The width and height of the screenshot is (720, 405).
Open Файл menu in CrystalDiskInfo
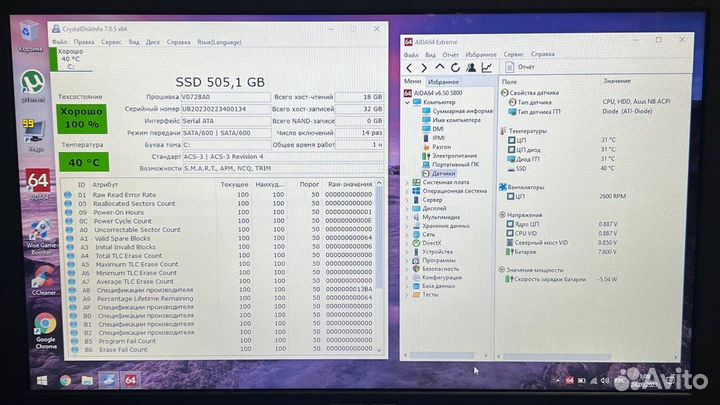[x=59, y=42]
